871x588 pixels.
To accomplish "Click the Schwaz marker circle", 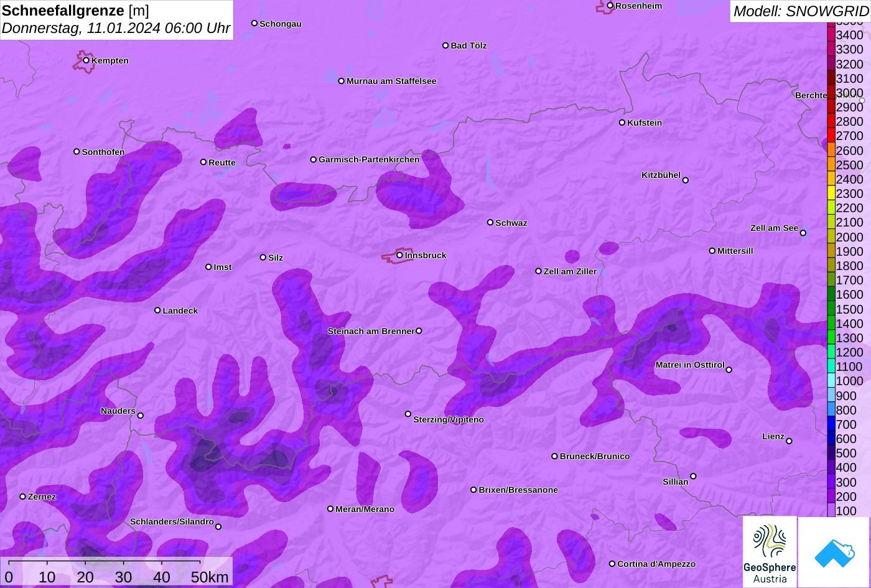I will (490, 222).
